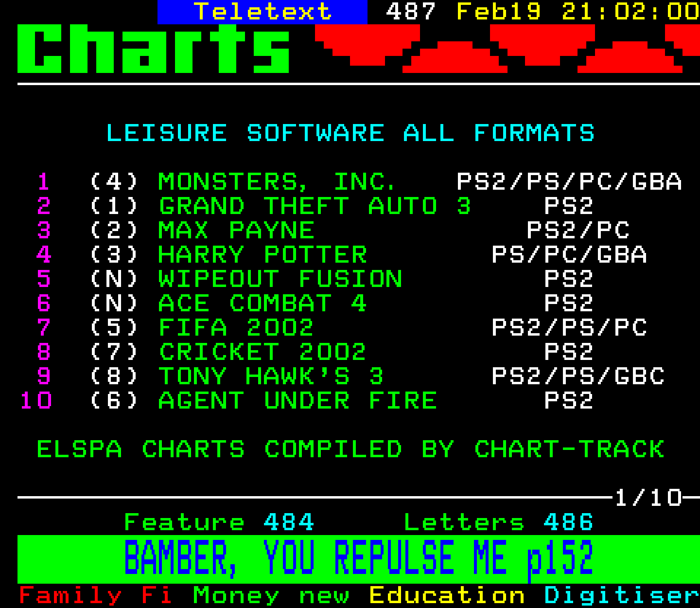The width and height of the screenshot is (700, 608).
Task: Click the 21:02:00 clock
Action: pos(630,12)
